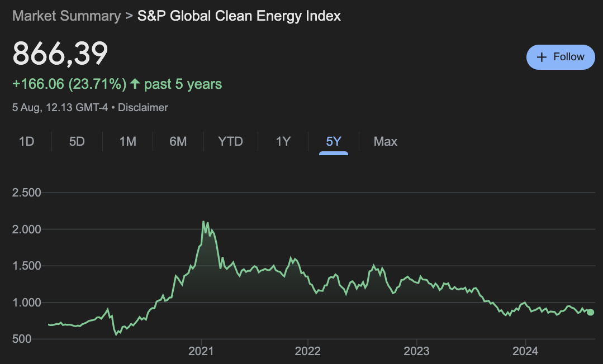Select the active 5Y tab
Image resolution: width=603 pixels, height=364 pixels.
click(x=334, y=142)
